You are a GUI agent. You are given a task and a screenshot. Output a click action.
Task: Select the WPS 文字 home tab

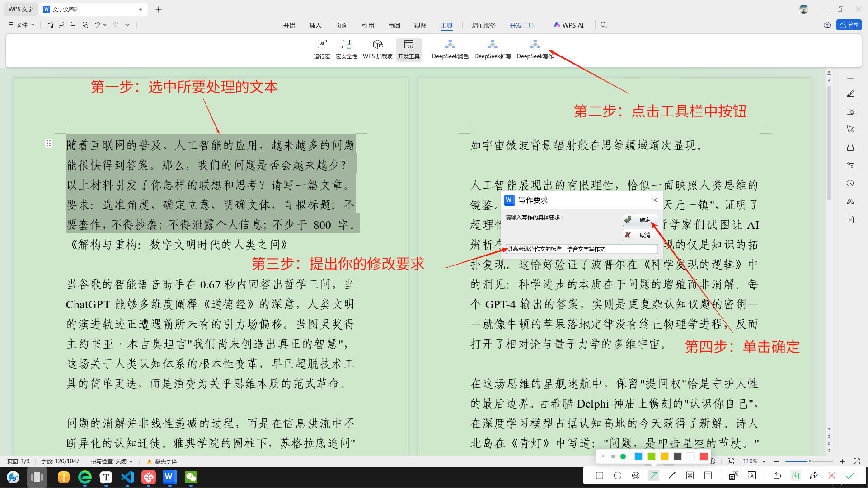[21, 9]
